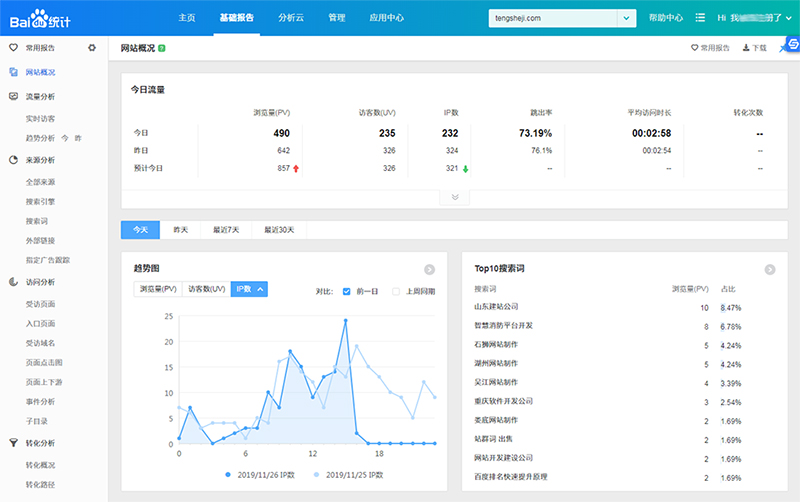800x502 pixels.
Task: Click the green help icon next to 网站概况 title
Action: pos(162,48)
